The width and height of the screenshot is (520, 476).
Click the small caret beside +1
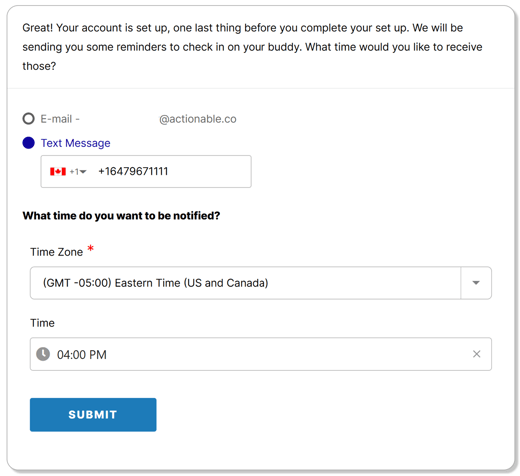(83, 172)
